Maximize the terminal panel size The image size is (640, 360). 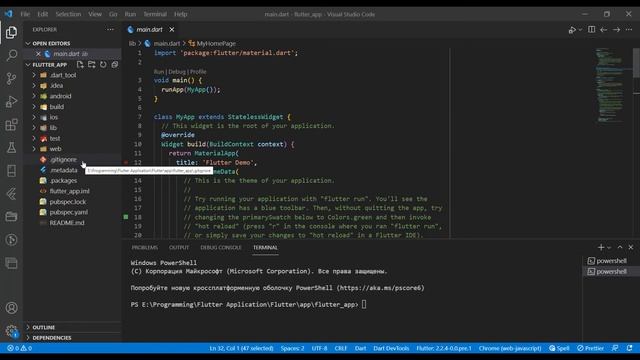coord(620,247)
